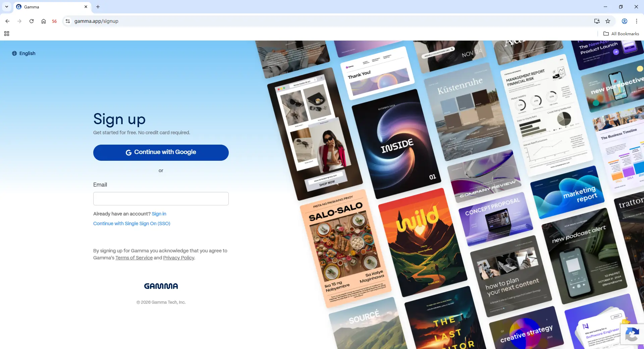Open the Chrome three-dot menu
The height and width of the screenshot is (349, 644).
click(637, 21)
